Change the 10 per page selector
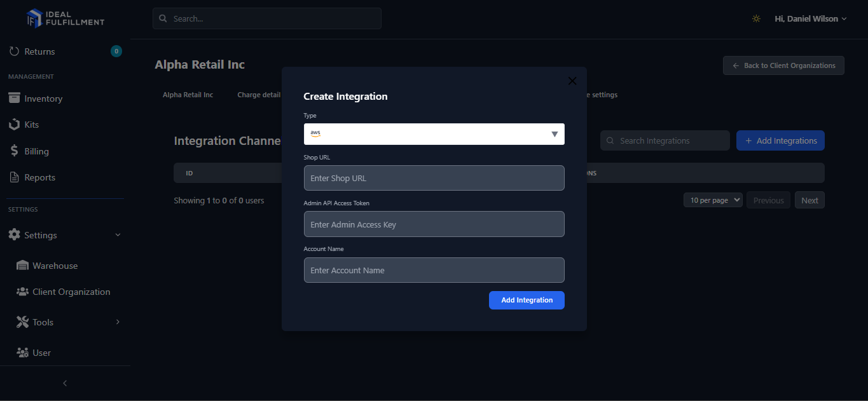The image size is (868, 401). 713,200
